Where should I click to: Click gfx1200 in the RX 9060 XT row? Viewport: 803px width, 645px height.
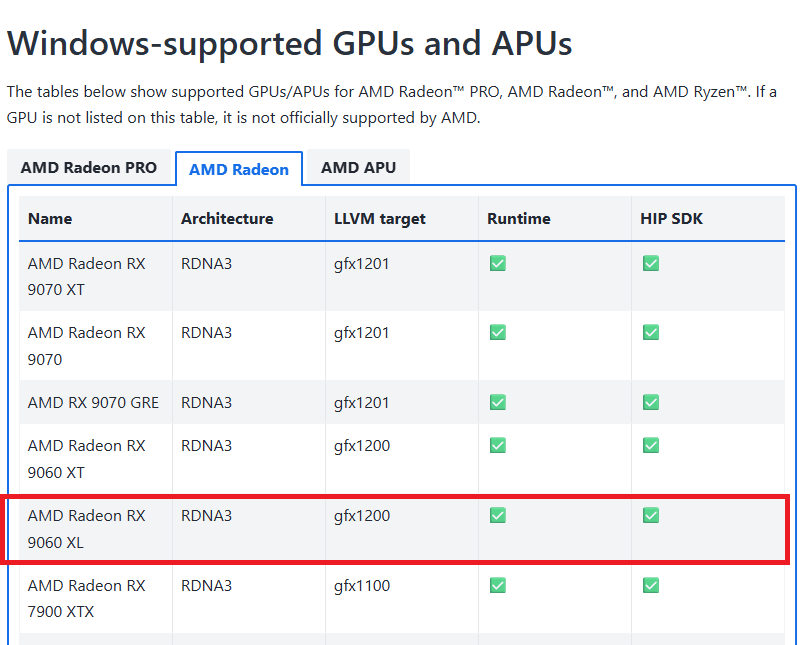coord(362,446)
